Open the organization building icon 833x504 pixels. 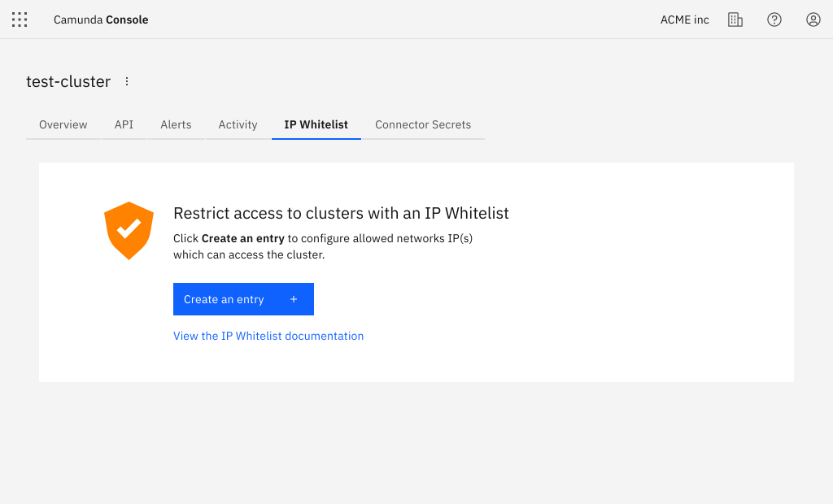click(x=735, y=20)
